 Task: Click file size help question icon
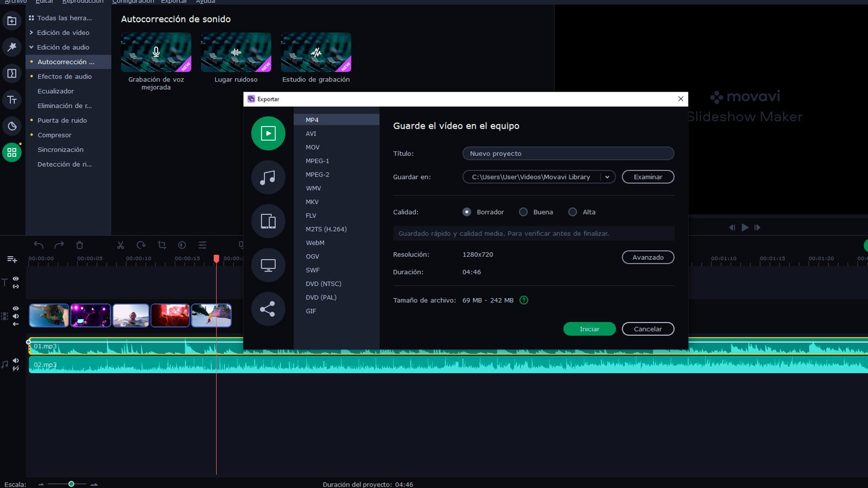coord(524,300)
